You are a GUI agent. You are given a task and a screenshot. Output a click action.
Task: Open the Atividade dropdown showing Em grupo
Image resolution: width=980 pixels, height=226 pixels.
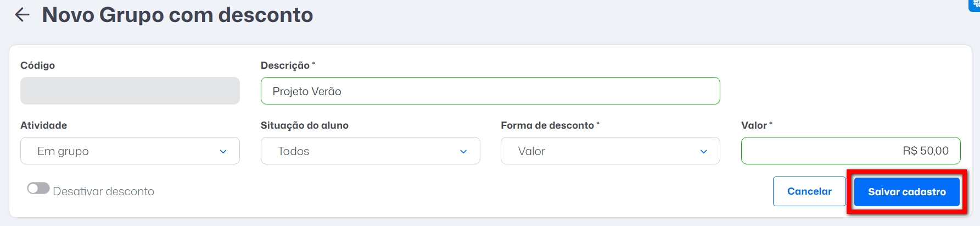(130, 151)
